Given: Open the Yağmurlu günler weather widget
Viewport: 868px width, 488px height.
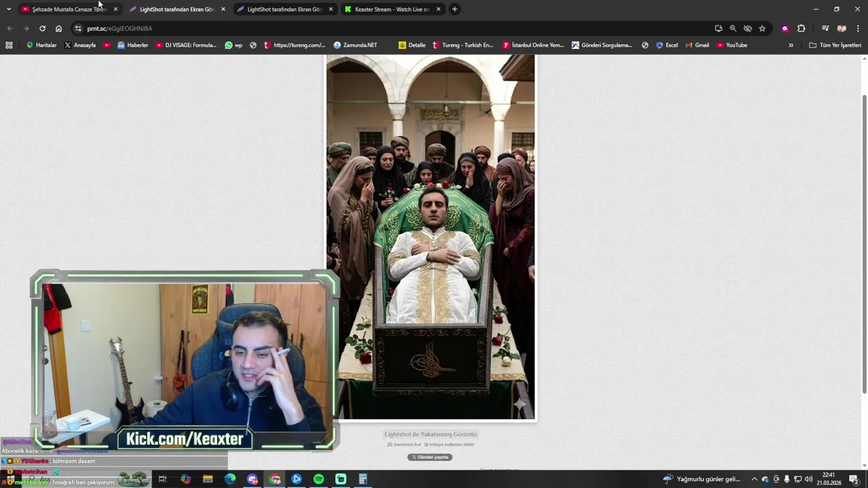Looking at the screenshot, I should point(701,479).
